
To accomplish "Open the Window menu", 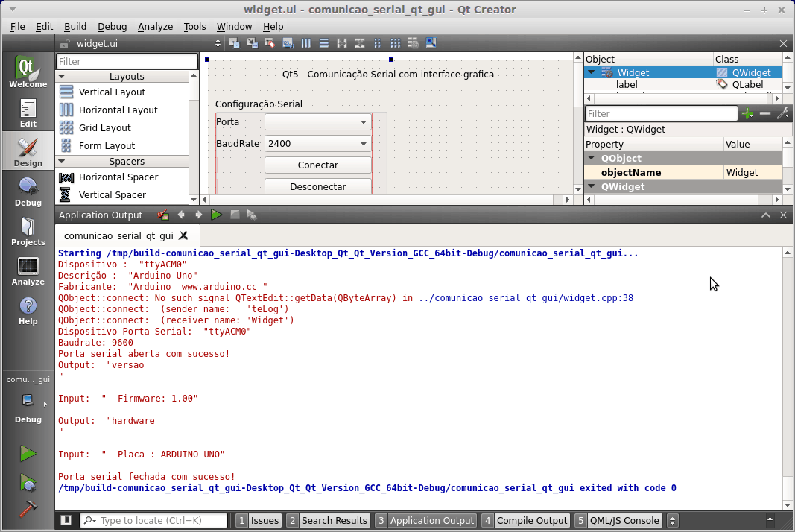I will click(234, 26).
